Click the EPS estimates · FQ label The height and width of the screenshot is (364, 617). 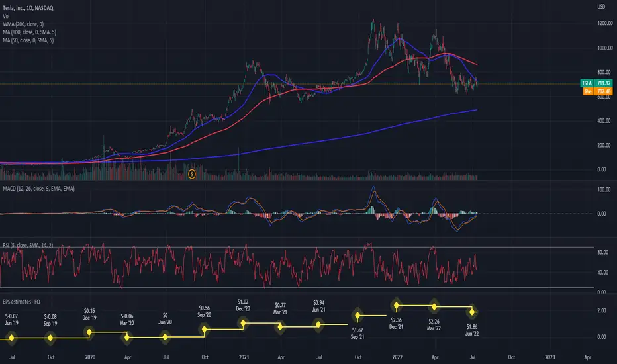[x=22, y=302]
